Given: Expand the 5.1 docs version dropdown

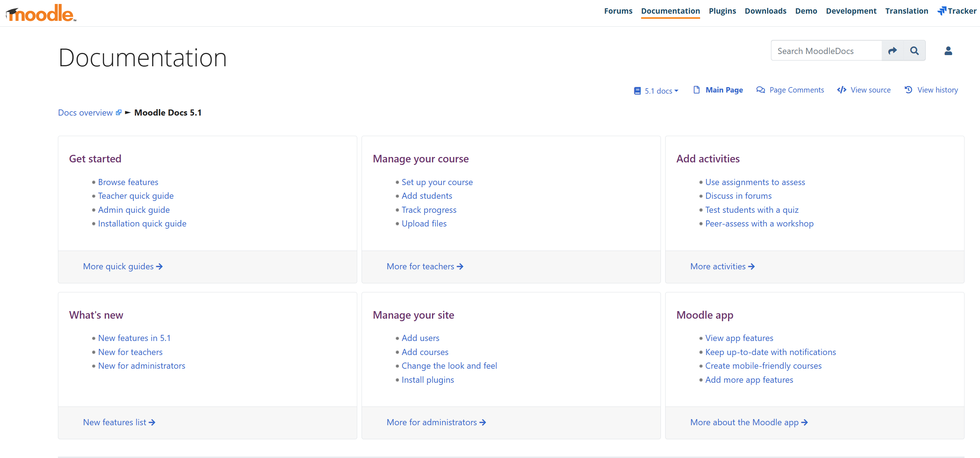Looking at the screenshot, I should pyautogui.click(x=656, y=91).
